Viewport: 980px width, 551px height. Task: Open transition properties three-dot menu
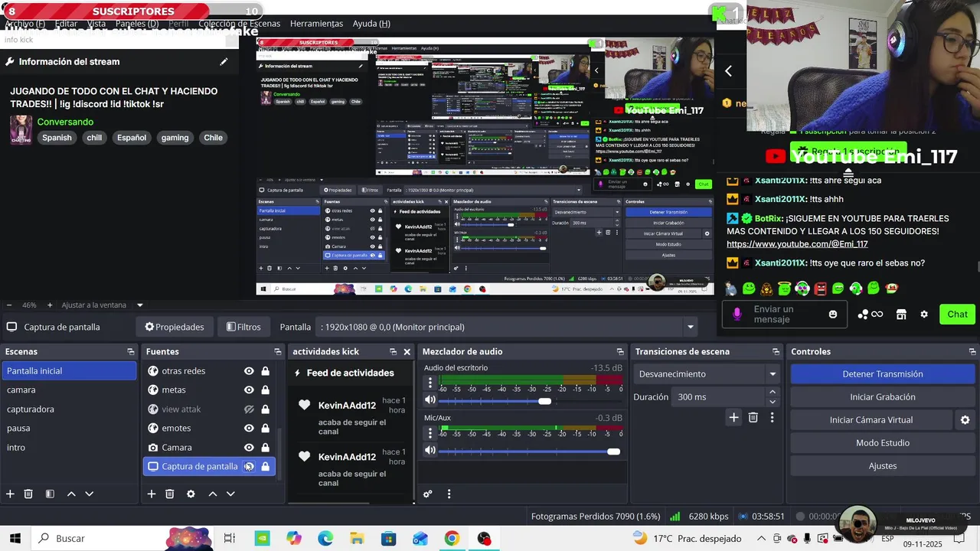click(772, 417)
